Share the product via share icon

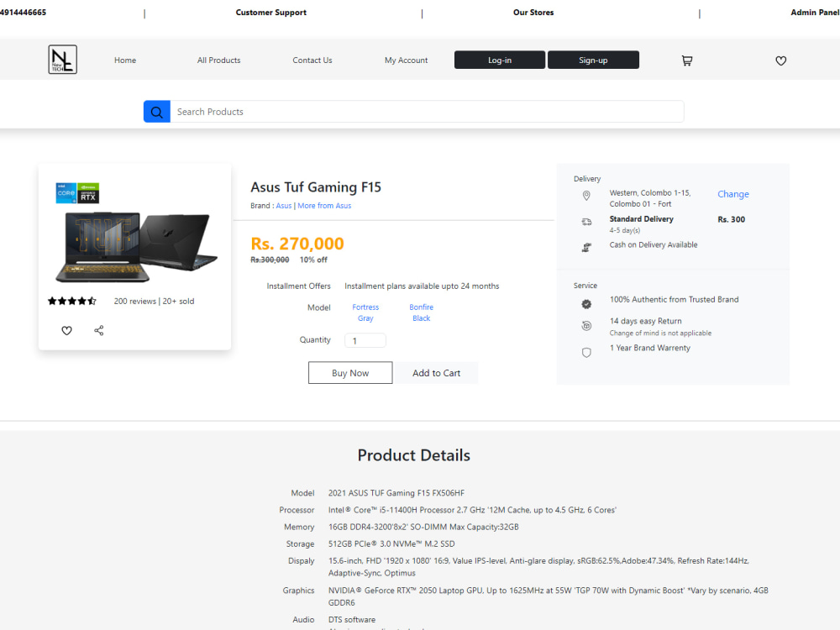[98, 330]
